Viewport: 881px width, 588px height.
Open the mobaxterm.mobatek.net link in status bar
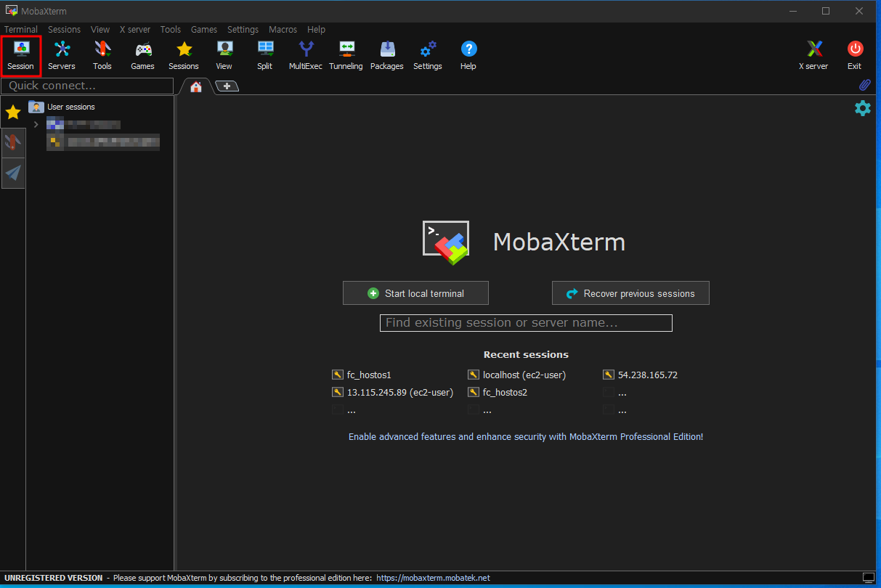(x=434, y=578)
